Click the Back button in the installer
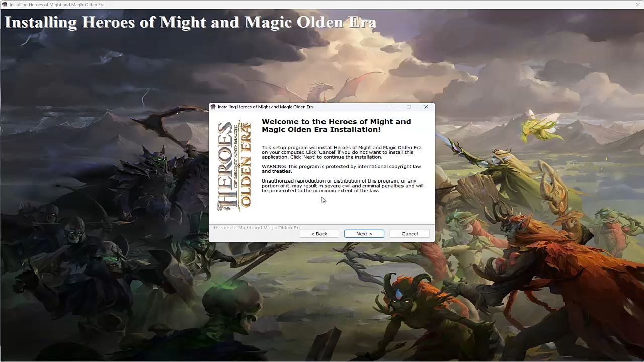The image size is (644, 362). coord(319,234)
